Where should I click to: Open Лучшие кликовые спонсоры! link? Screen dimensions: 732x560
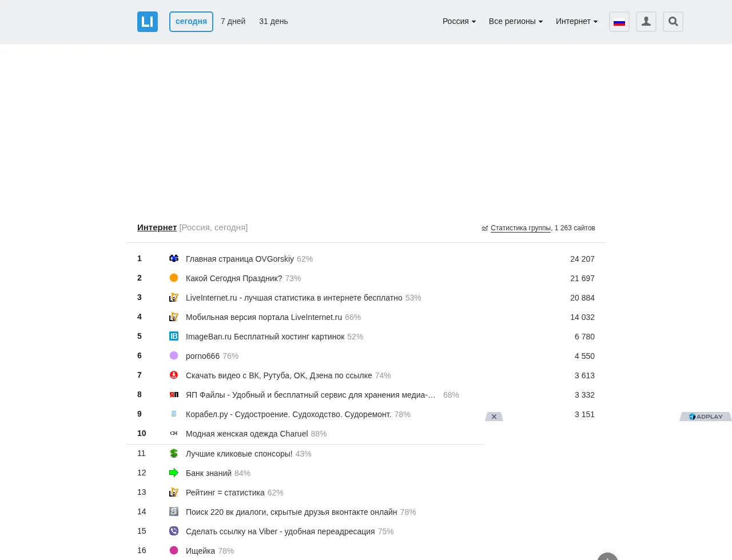click(239, 454)
